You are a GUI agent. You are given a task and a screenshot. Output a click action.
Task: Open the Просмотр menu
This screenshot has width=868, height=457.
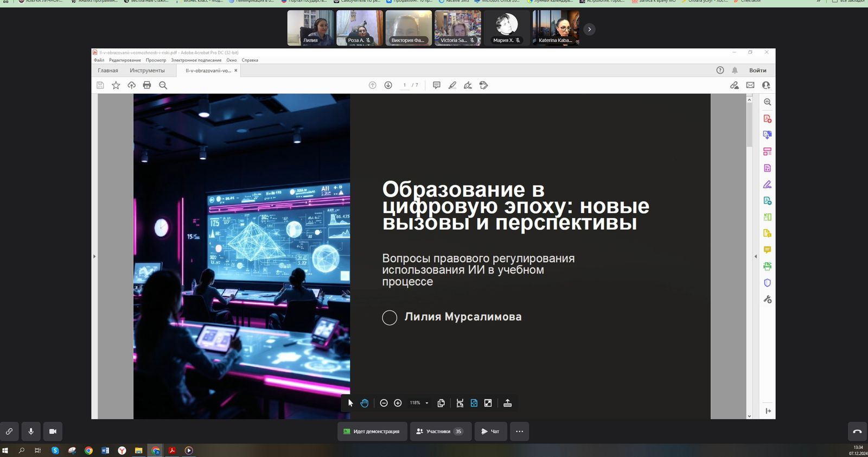point(156,60)
